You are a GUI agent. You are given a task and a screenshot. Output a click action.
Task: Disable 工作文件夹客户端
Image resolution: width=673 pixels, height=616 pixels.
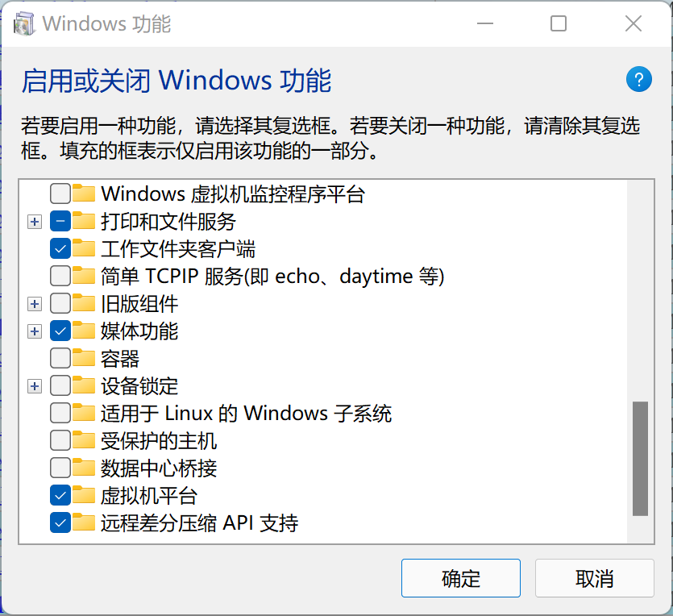(x=60, y=248)
